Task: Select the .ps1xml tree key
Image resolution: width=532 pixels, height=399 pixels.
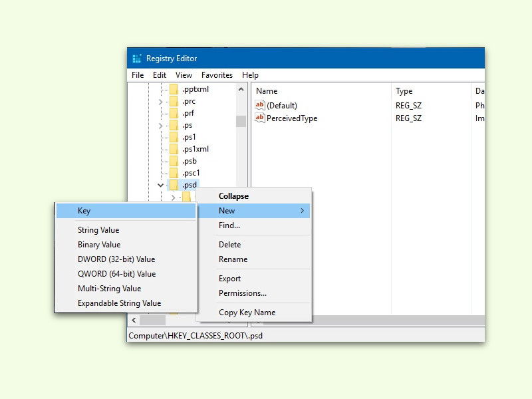Action: pos(196,149)
